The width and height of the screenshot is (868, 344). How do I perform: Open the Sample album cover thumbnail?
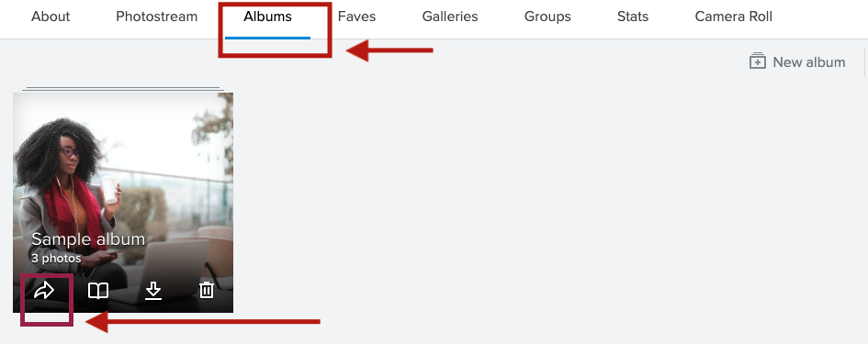[x=123, y=203]
